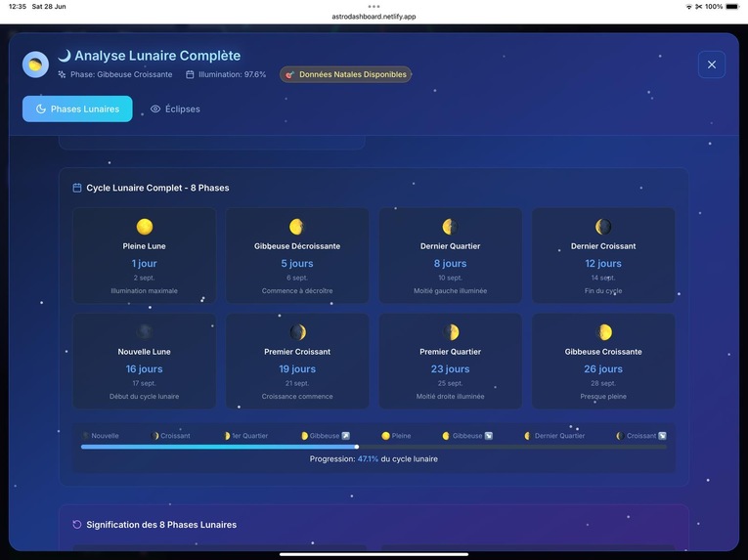Click the '23 jours' countdown value

(x=451, y=368)
